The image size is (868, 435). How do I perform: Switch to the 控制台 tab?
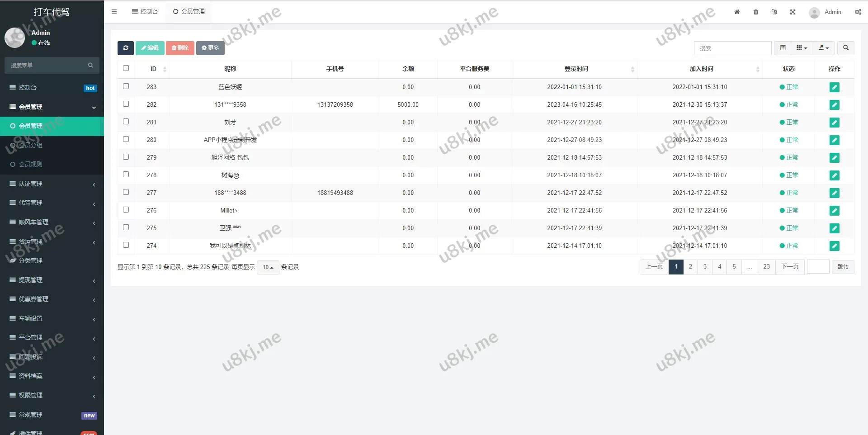[145, 12]
